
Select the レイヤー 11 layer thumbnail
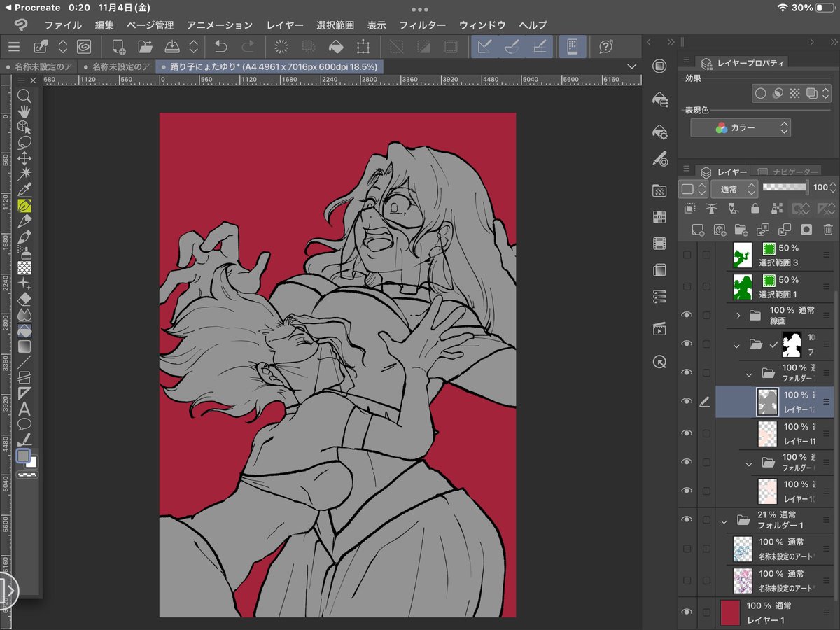768,434
